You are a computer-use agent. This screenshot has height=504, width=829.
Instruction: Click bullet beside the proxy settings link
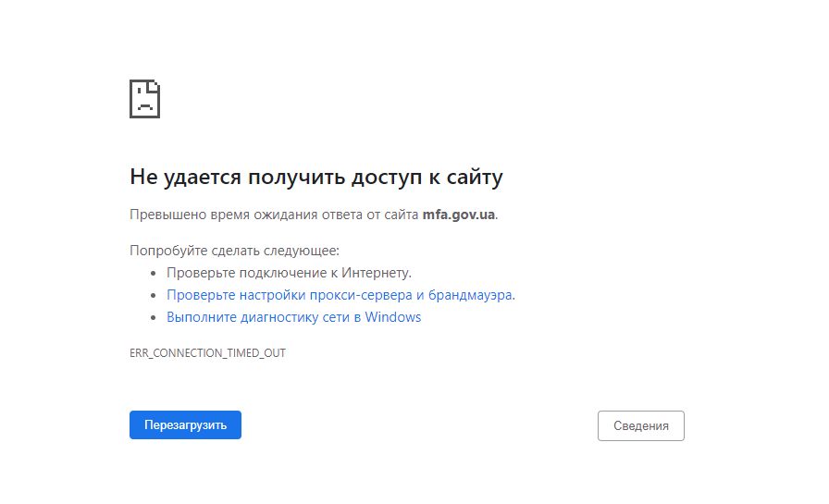click(154, 296)
